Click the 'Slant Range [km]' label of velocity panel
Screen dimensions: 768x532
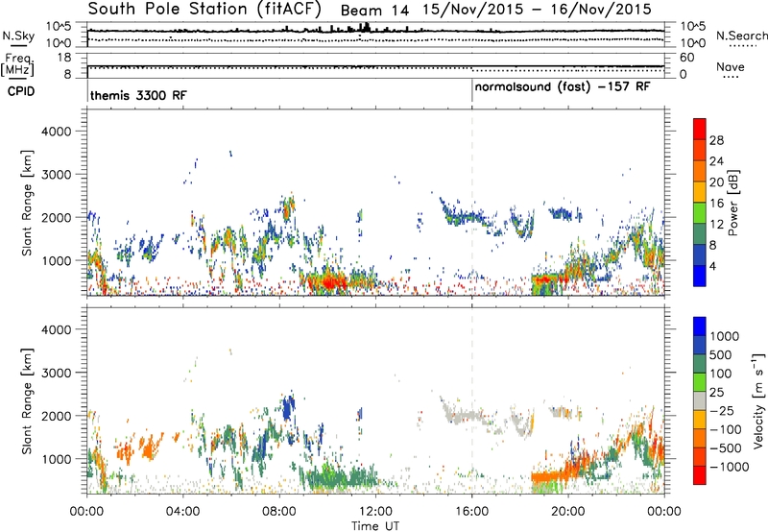[x=27, y=401]
